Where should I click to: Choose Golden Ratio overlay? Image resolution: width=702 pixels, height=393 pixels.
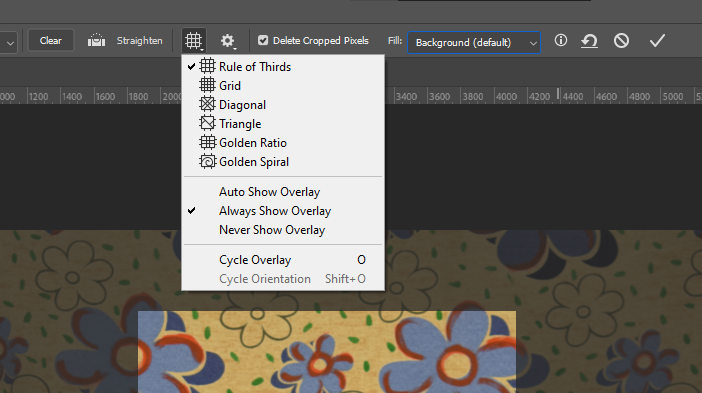click(x=283, y=143)
